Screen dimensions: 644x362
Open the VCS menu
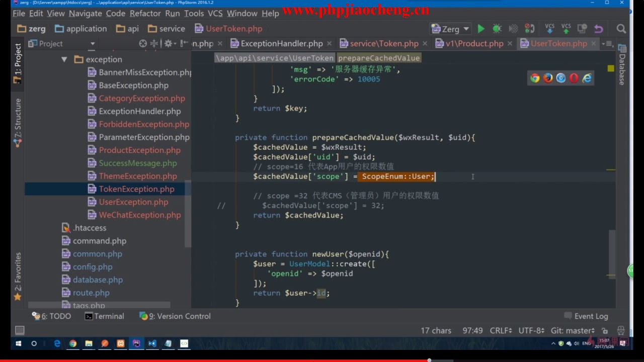coord(215,14)
